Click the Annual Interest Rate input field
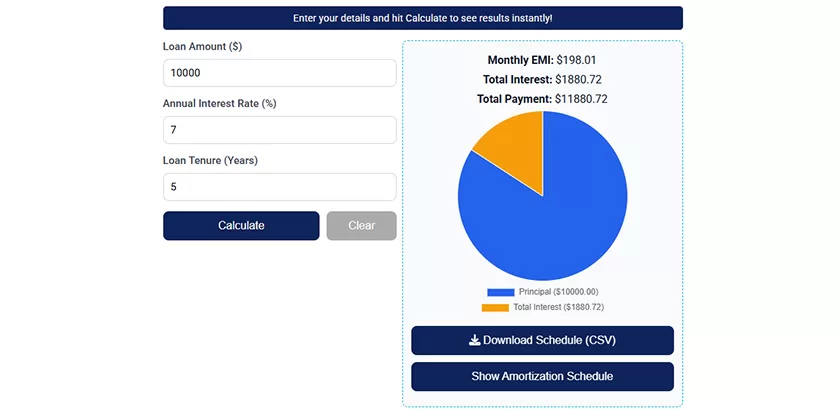840x410 pixels. (x=279, y=130)
